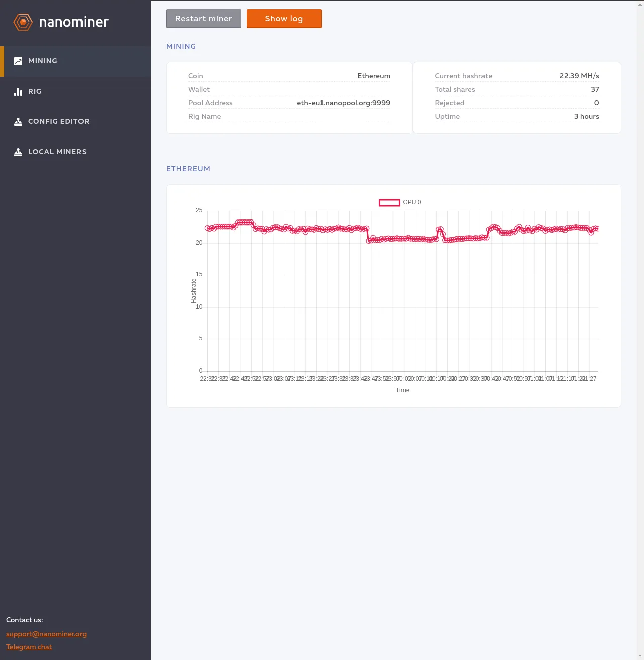Open the Telegram chat link

(29, 647)
